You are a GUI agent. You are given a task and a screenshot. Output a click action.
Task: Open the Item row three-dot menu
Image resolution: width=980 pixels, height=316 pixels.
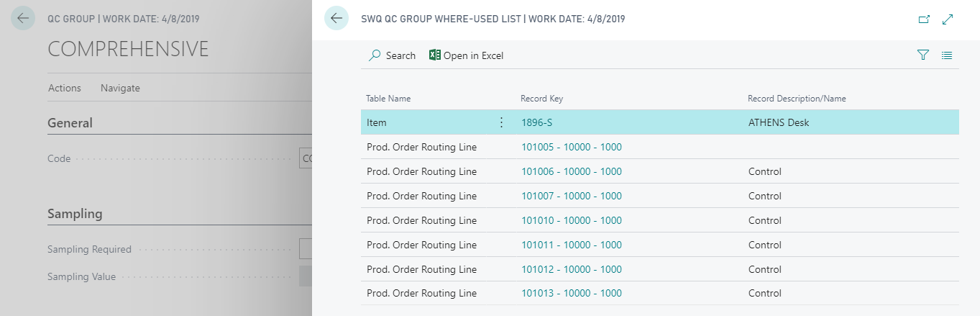tap(501, 122)
